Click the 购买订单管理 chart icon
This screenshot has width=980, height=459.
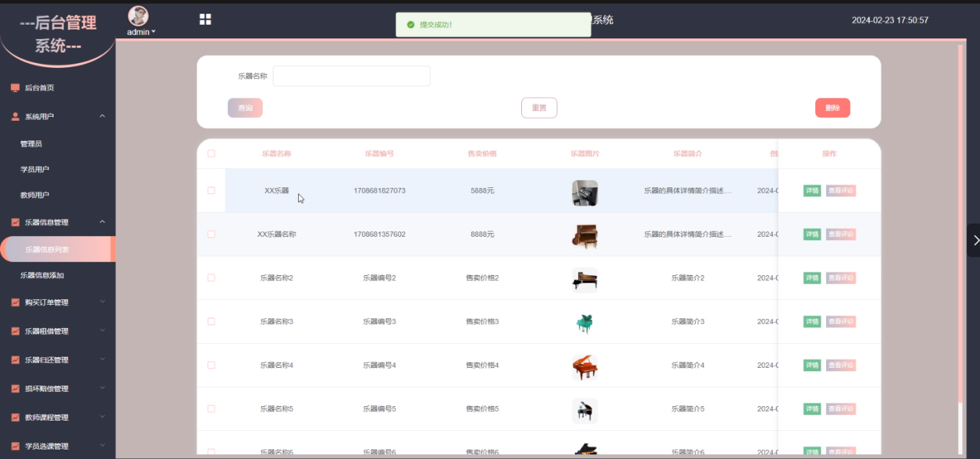pyautogui.click(x=15, y=303)
